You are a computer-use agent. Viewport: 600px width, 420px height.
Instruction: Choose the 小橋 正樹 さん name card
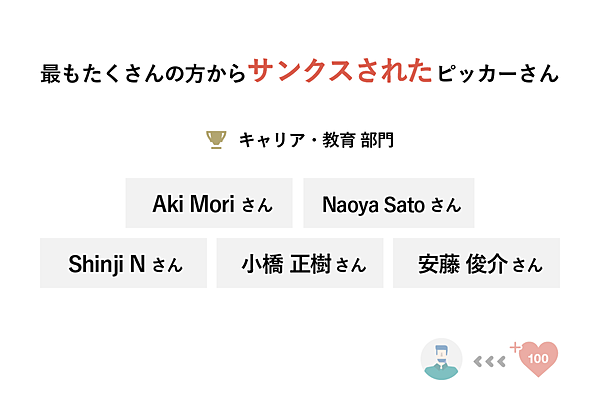coord(300,264)
